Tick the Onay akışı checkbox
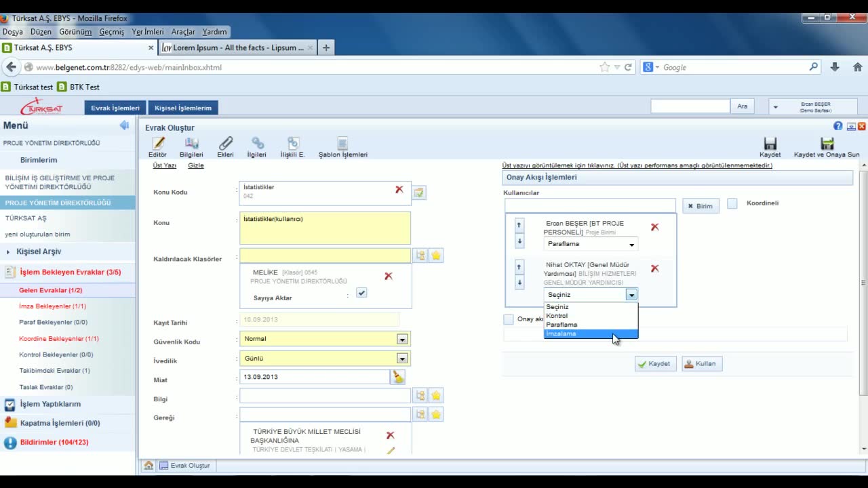Viewport: 868px width, 488px height. point(509,319)
